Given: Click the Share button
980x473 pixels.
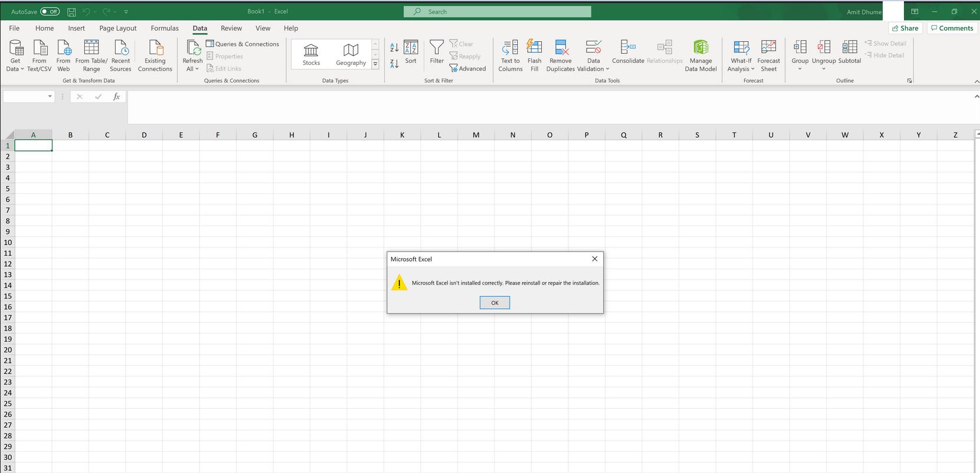Looking at the screenshot, I should [905, 28].
